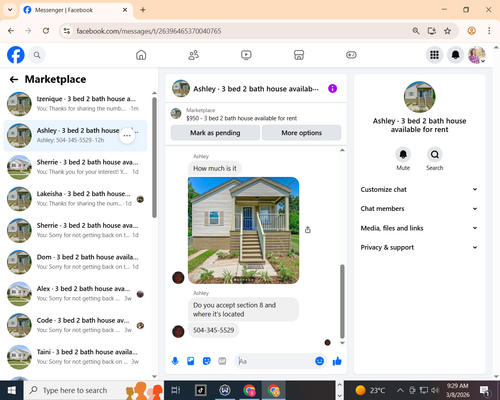Open the Marketplace storefront icon
The height and width of the screenshot is (400, 500).
tap(299, 55)
